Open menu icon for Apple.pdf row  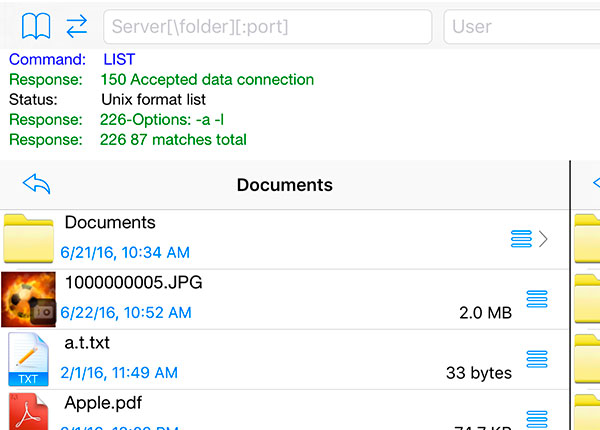[x=537, y=417]
